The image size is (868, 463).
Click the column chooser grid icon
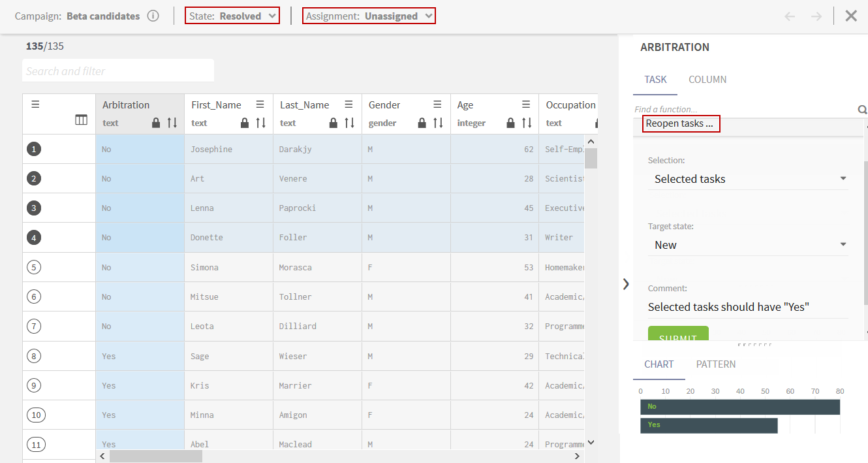(82, 120)
